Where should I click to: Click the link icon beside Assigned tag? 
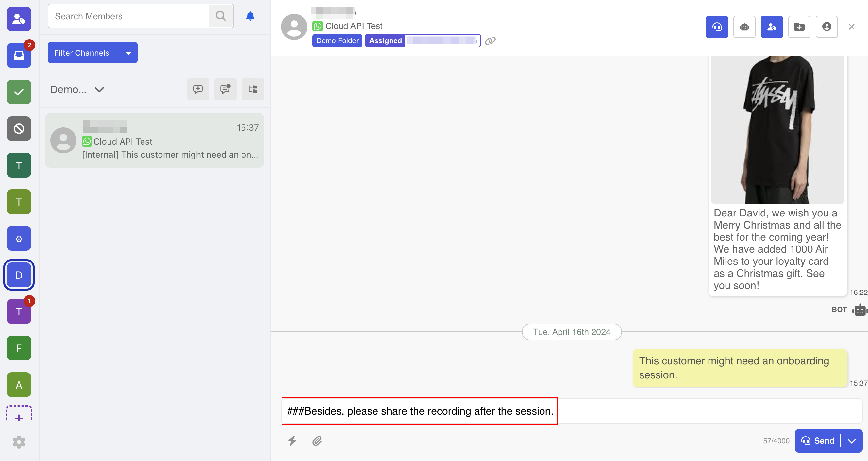coord(490,41)
